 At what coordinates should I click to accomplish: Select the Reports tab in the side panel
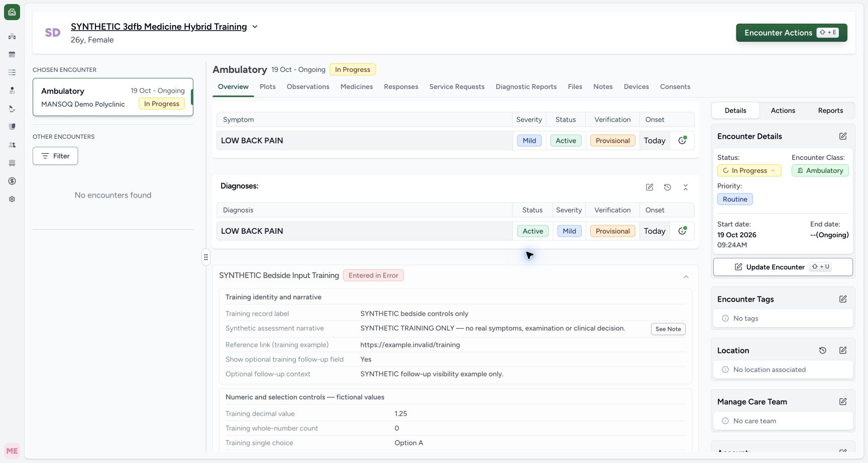pos(830,111)
